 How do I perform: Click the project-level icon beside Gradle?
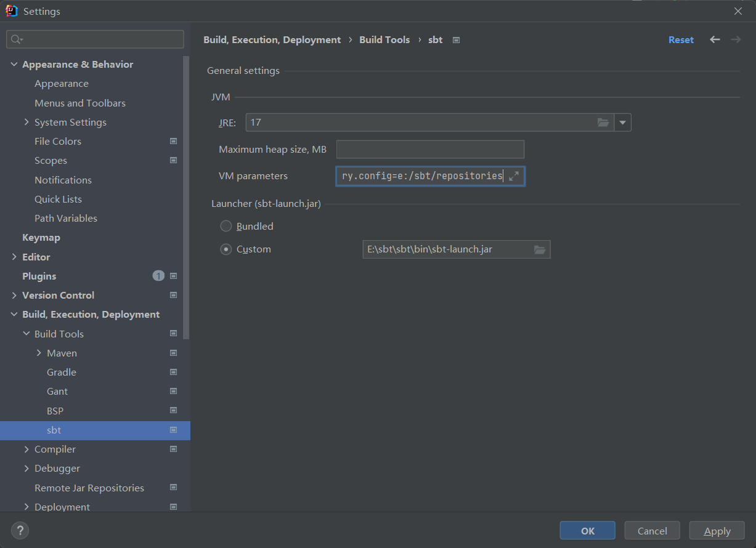tap(173, 372)
